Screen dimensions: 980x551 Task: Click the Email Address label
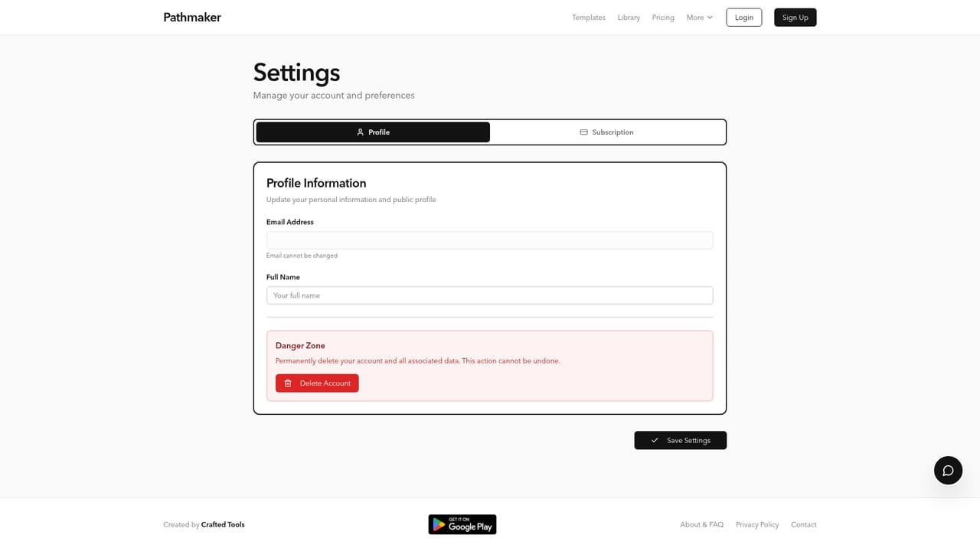(x=290, y=222)
